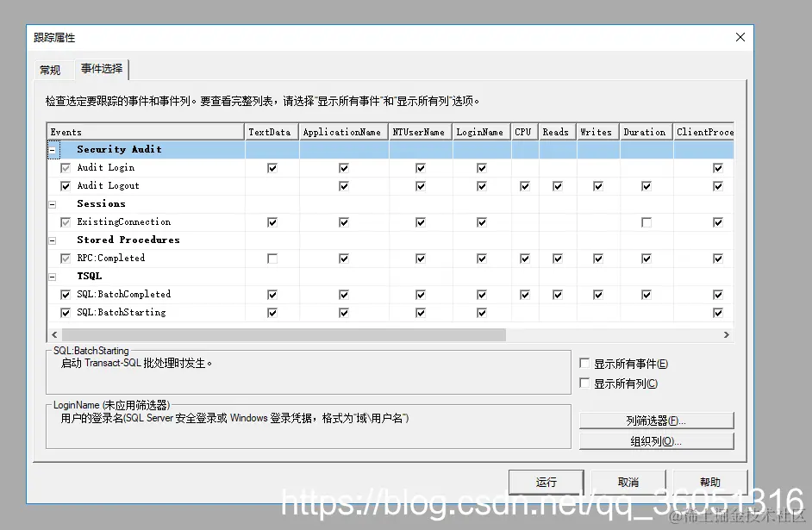Screen dimensions: 812x530
Task: Collapse the Security Audit event group
Action: coord(53,149)
